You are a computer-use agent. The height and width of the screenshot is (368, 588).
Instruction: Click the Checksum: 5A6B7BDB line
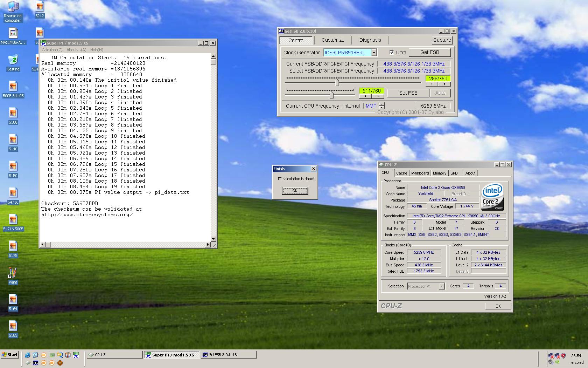70,203
